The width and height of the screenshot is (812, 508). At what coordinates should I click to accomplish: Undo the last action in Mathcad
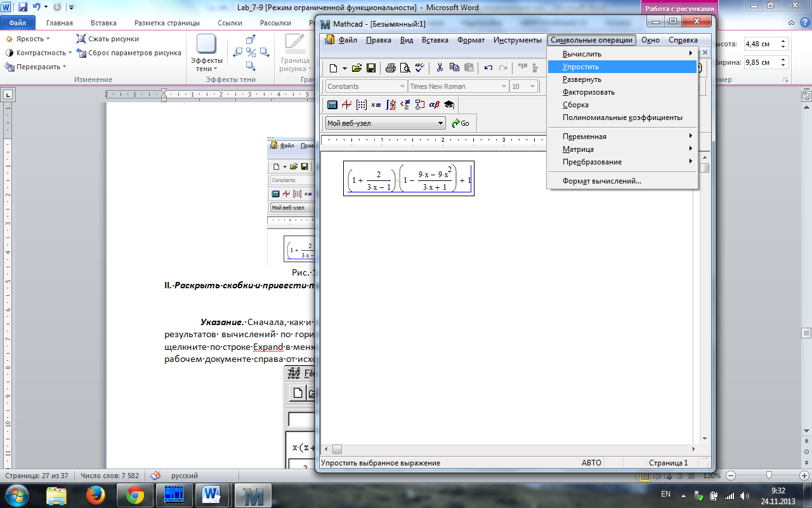[488, 68]
